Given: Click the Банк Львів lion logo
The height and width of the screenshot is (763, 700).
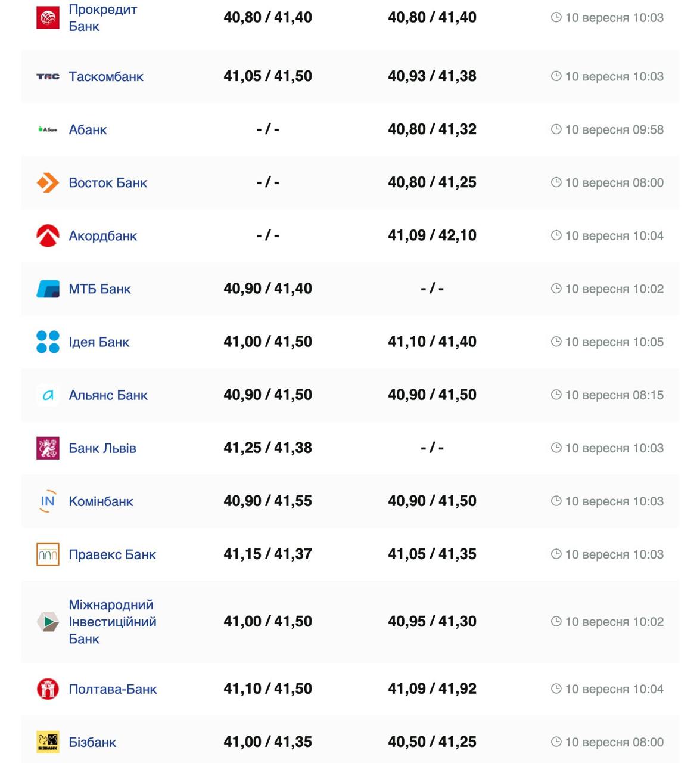Looking at the screenshot, I should tap(48, 448).
